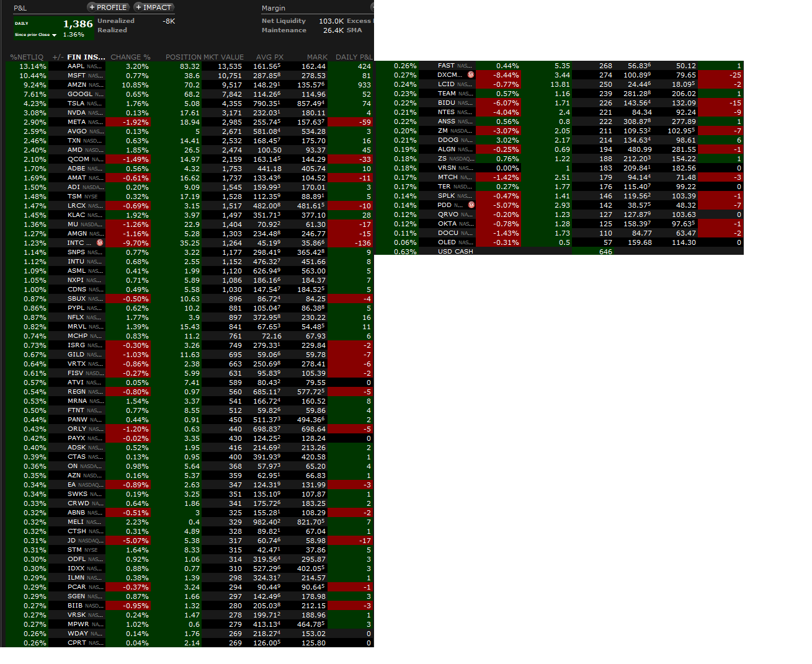Select the AAPL row ticker
The width and height of the screenshot is (812, 664).
coord(76,66)
